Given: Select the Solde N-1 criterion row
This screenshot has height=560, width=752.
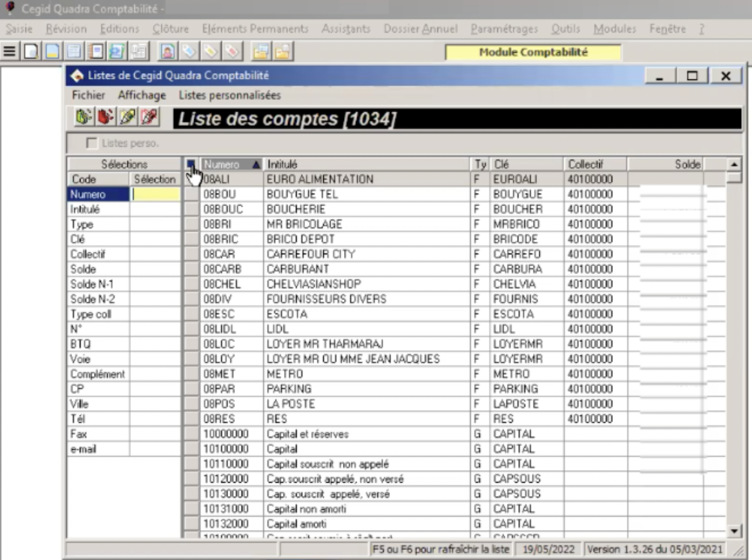Looking at the screenshot, I should click(124, 284).
